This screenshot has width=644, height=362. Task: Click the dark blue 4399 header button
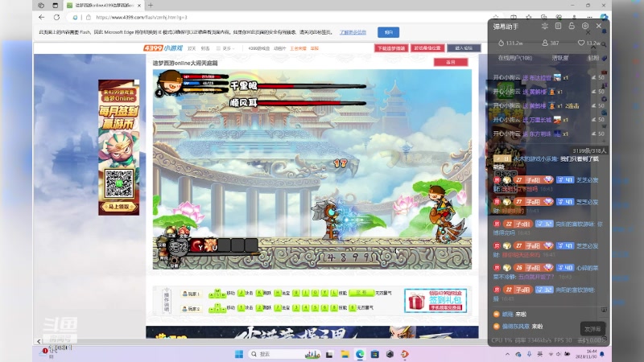pyautogui.click(x=464, y=48)
